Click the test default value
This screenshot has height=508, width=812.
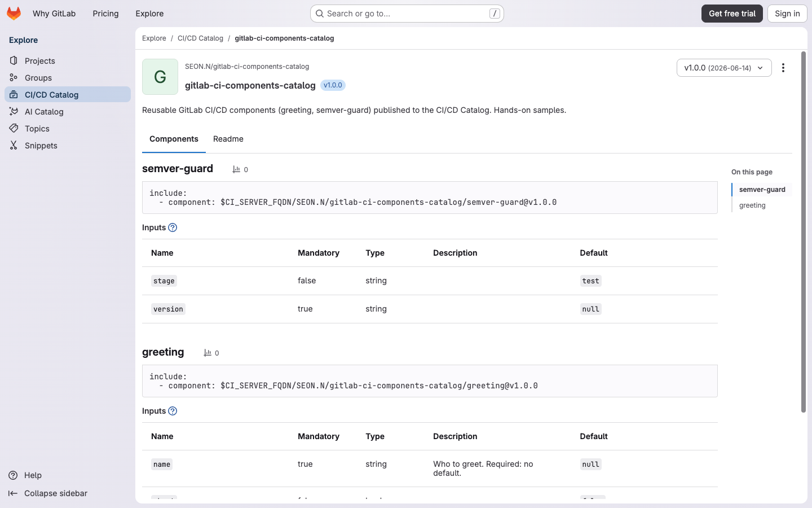tap(590, 281)
